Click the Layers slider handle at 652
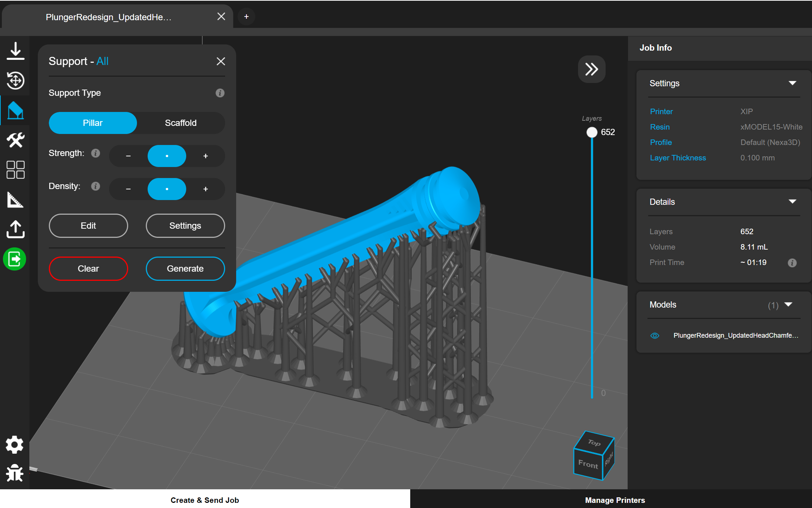Viewport: 812px width, 508px height. point(592,132)
